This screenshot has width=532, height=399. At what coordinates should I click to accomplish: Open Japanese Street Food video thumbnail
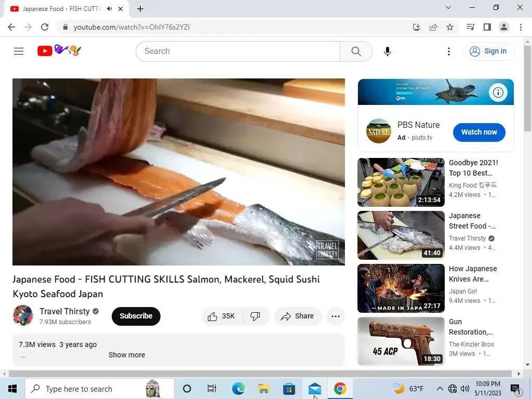pos(401,235)
